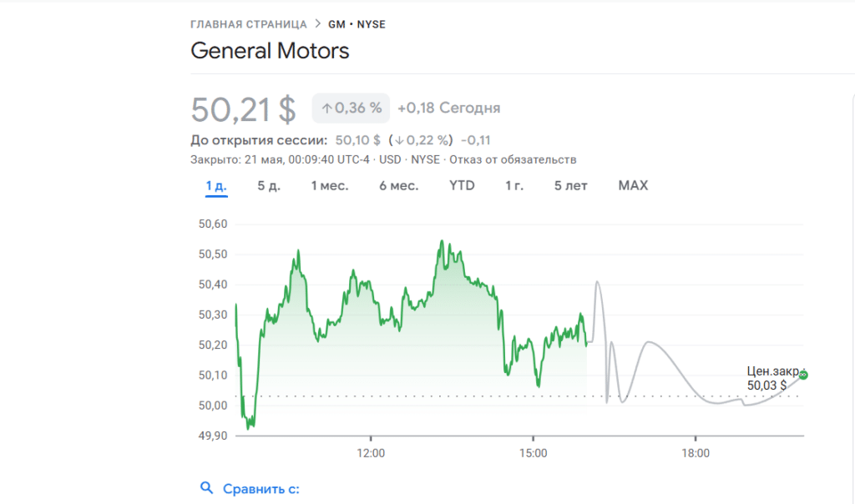
Task: Select the MAX time range
Action: click(x=633, y=185)
